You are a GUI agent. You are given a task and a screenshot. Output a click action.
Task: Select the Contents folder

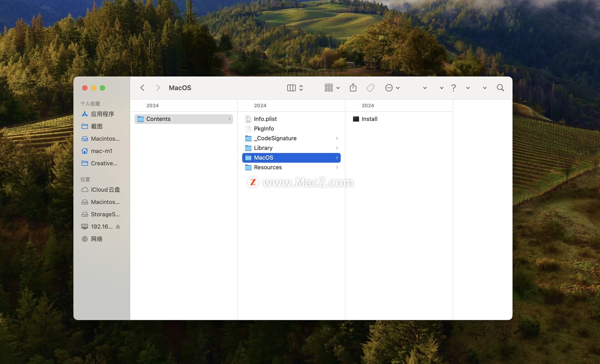(x=158, y=119)
